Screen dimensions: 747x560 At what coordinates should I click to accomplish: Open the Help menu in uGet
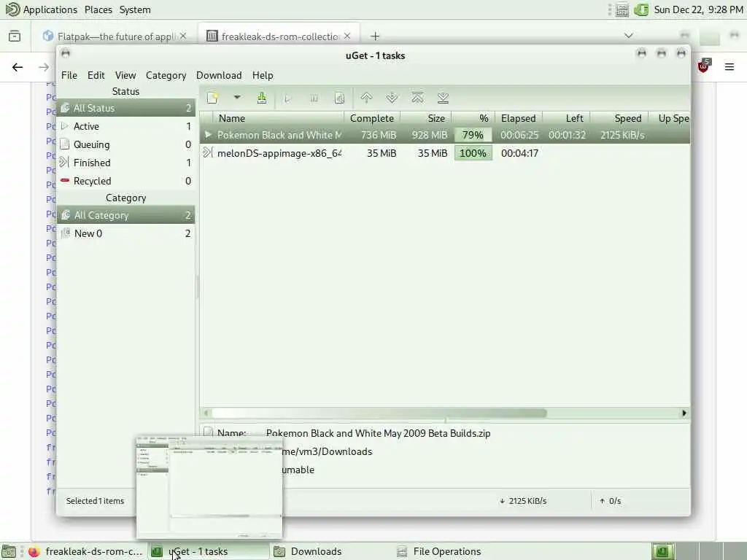[263, 75]
